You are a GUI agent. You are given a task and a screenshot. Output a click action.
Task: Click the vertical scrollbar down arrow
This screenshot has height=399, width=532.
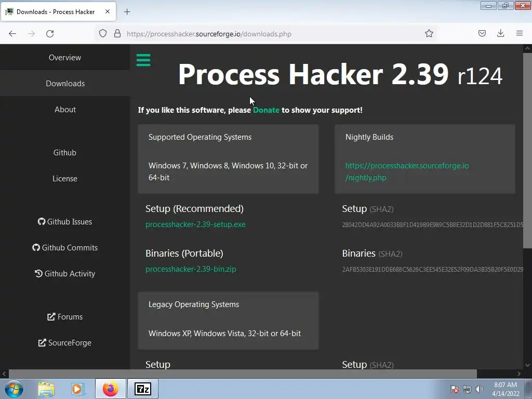coord(528,365)
